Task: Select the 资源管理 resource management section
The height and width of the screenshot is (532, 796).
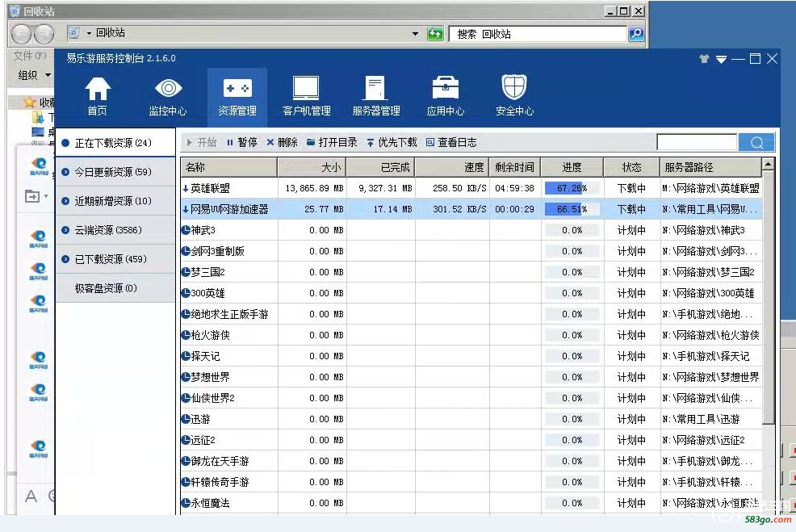Action: [x=237, y=96]
